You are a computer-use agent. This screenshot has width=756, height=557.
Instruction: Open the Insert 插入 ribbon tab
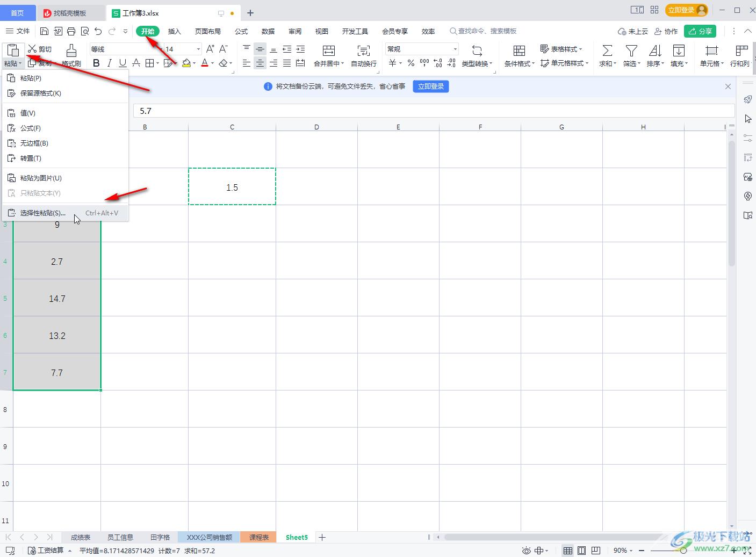(175, 31)
